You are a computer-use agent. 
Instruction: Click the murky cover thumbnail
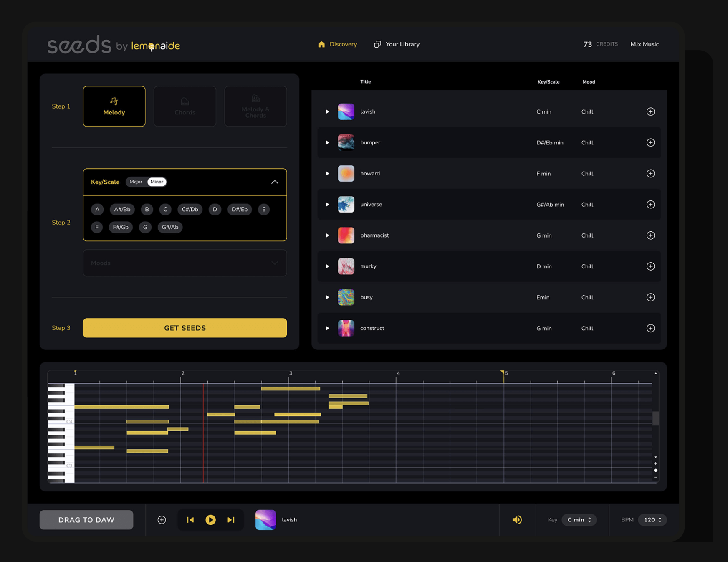[x=346, y=266]
